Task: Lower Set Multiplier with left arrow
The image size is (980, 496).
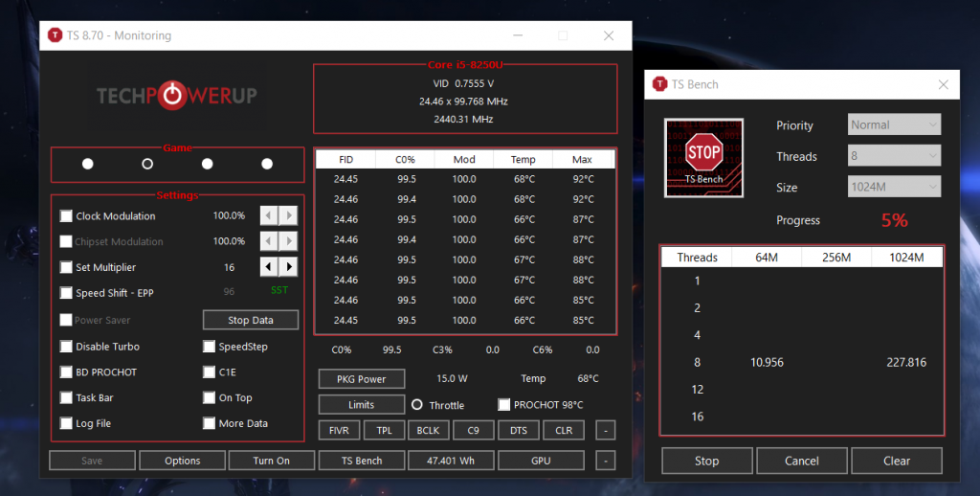Action: (x=269, y=266)
